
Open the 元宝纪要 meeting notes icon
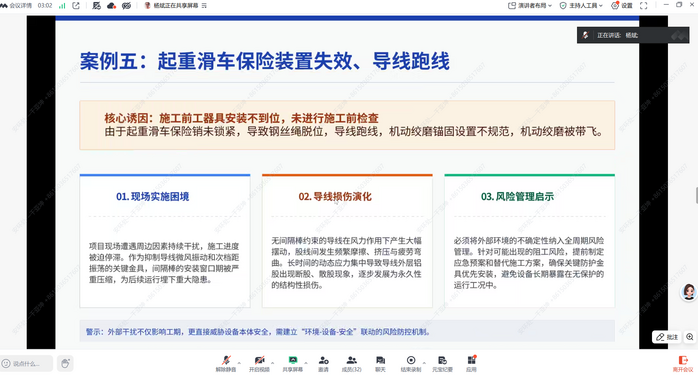point(442,363)
